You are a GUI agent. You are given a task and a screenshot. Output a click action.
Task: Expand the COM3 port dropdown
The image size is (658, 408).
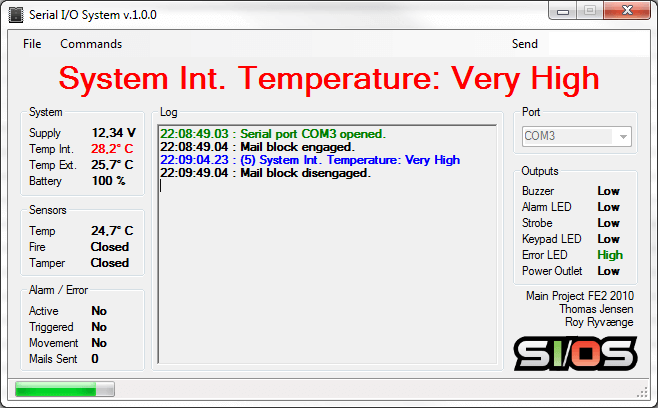tap(623, 137)
